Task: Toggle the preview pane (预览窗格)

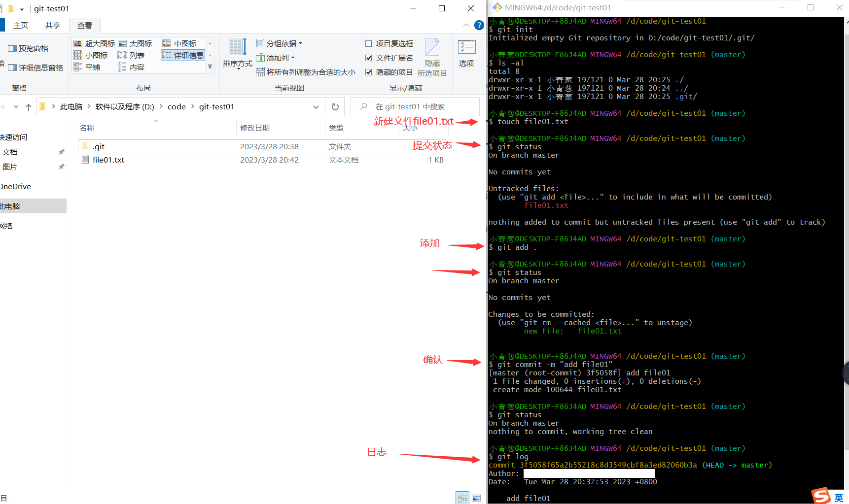Action: tap(29, 48)
